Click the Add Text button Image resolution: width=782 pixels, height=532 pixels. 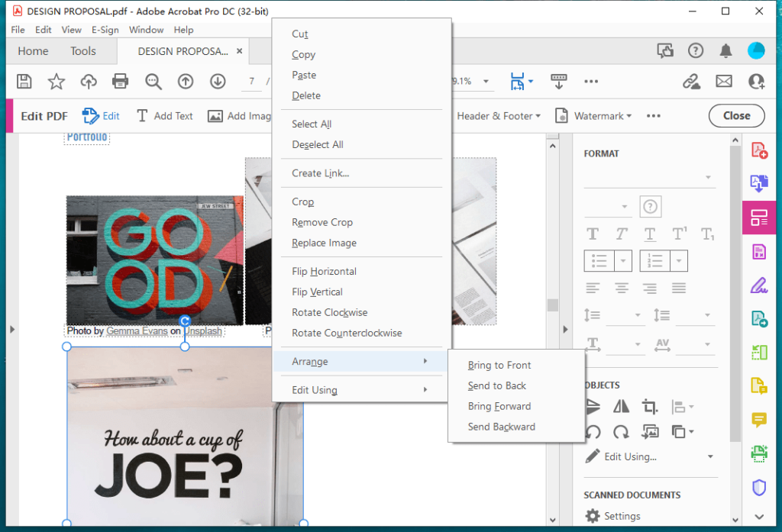click(x=165, y=116)
